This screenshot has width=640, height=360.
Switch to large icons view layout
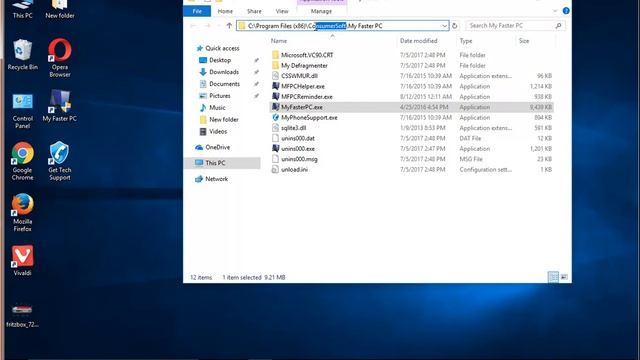pos(564,277)
